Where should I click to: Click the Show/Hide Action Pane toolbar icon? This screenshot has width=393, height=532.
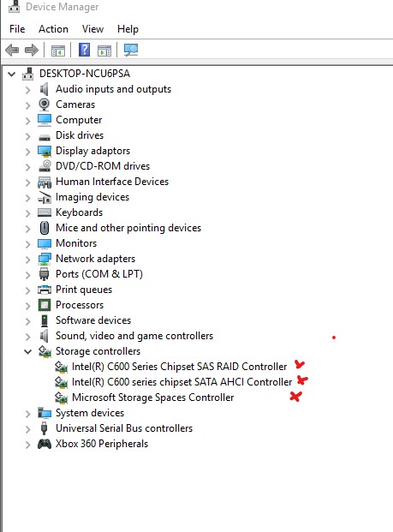click(x=104, y=51)
